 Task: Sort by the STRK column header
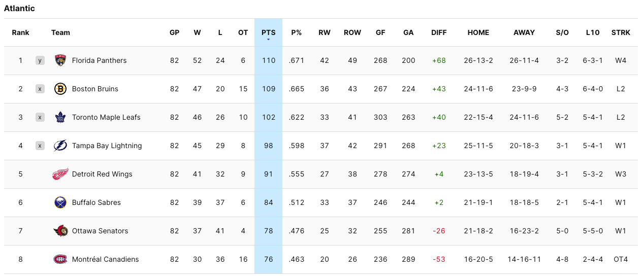coord(621,32)
